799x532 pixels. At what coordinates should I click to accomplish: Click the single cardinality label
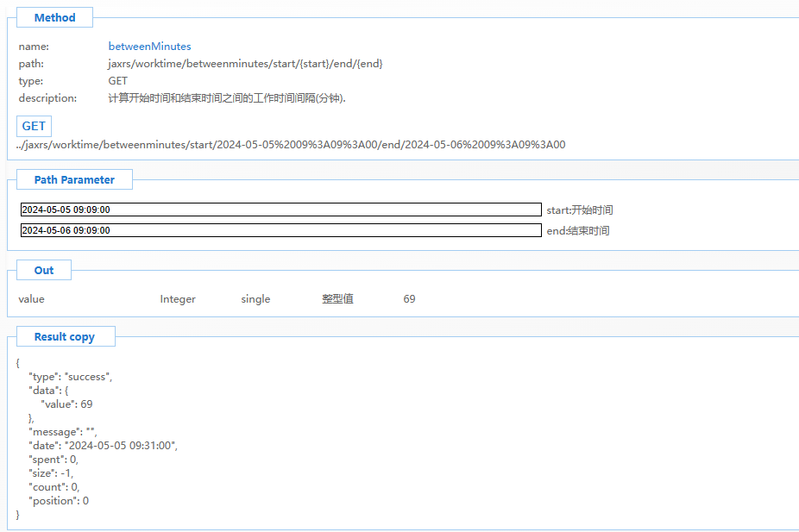(255, 298)
